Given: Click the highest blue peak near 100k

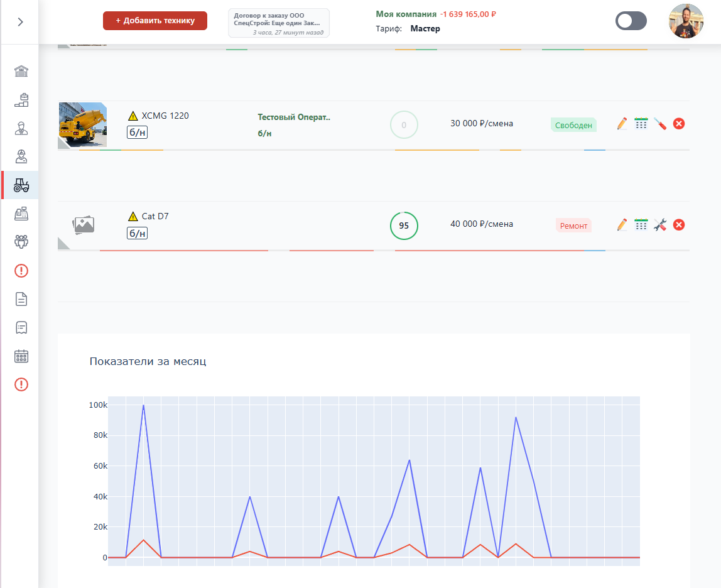Looking at the screenshot, I should pos(143,405).
